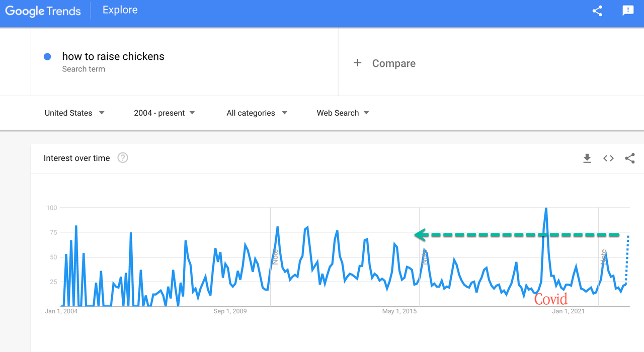The image size is (644, 352).
Task: Open the embed code icon
Action: click(608, 158)
